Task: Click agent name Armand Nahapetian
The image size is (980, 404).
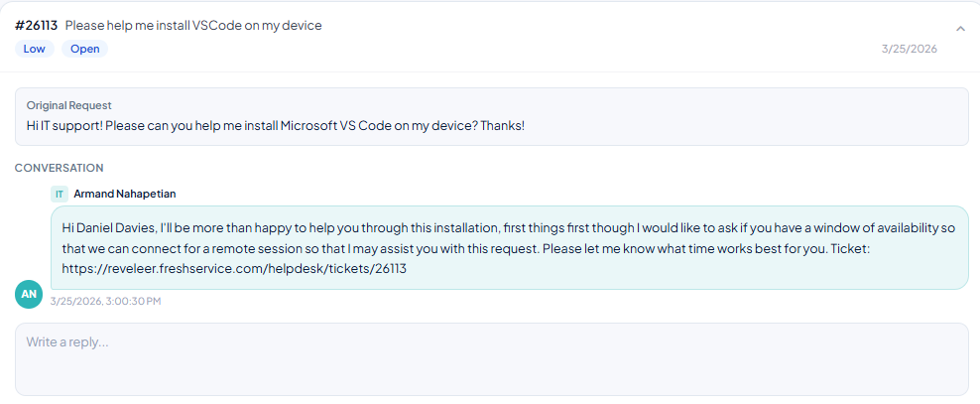Action: click(125, 194)
